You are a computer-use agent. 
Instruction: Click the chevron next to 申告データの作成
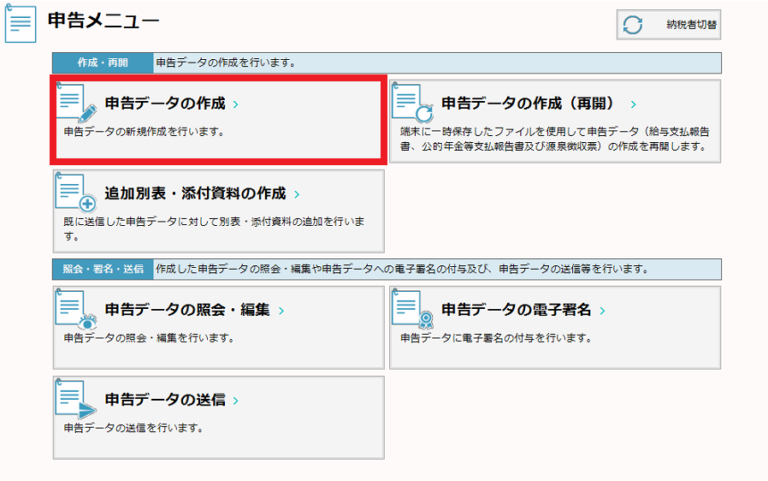point(236,104)
